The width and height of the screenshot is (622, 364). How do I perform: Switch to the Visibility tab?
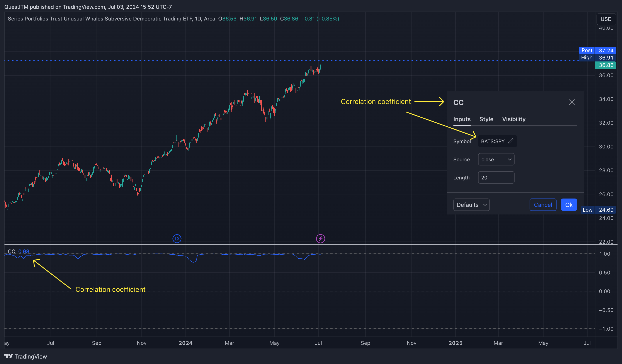coord(514,119)
